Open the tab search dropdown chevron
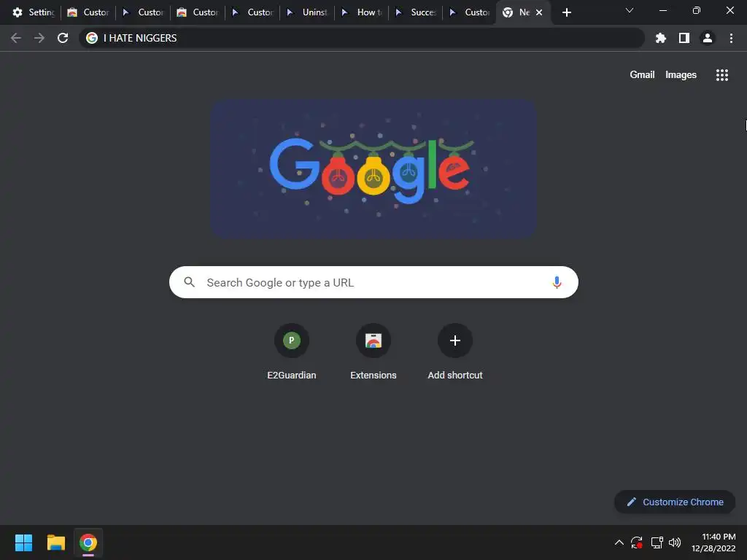This screenshot has height=560, width=747. pos(630,10)
